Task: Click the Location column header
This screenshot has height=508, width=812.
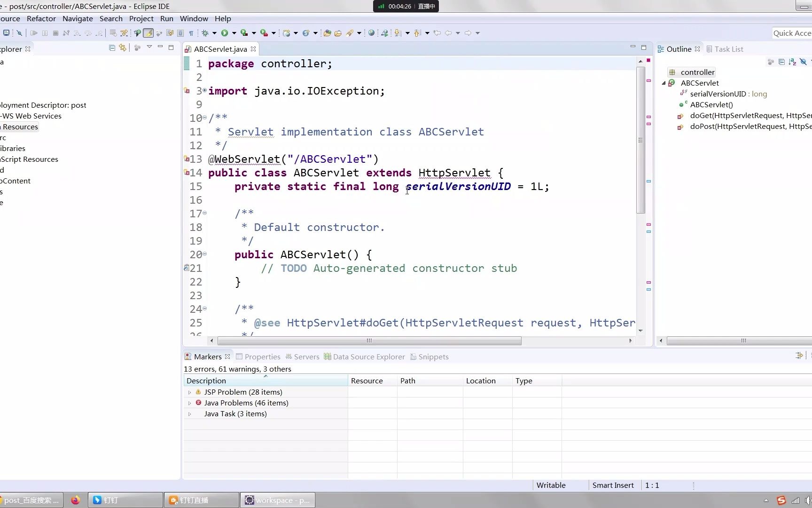Action: click(x=487, y=381)
